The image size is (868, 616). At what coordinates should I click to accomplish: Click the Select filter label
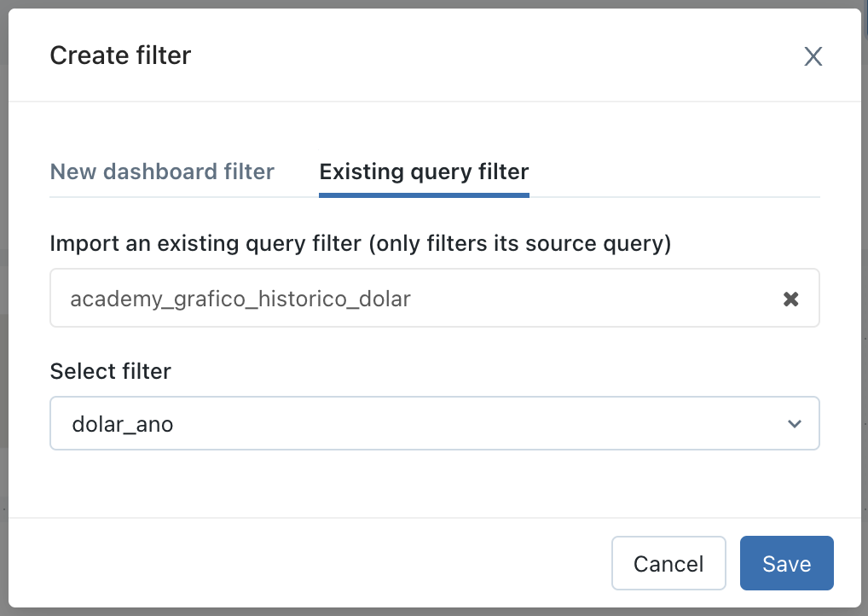click(111, 371)
